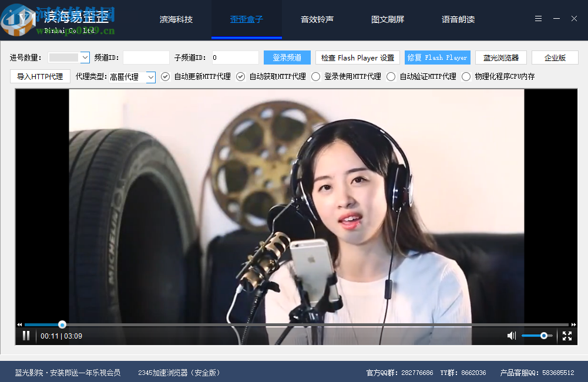The image size is (588, 382).
Task: Click the rewind arrows left of seek bar
Action: click(19, 324)
